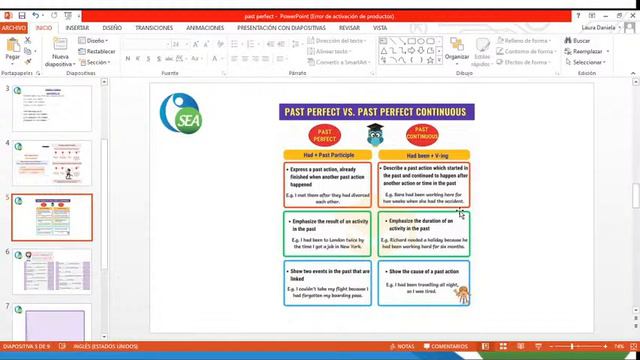
Task: Select slide 6 thumbnail
Action: pos(52,271)
